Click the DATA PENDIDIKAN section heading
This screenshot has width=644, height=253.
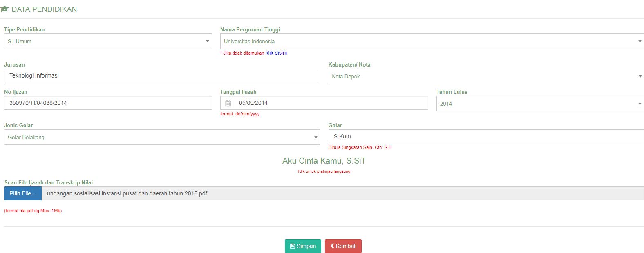[x=44, y=9]
